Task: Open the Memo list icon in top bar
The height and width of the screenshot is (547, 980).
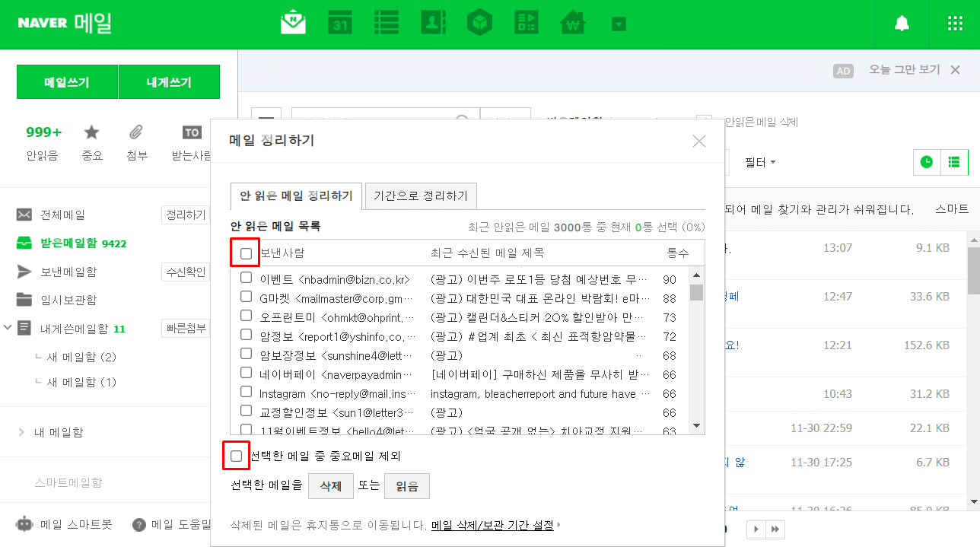Action: click(x=387, y=23)
